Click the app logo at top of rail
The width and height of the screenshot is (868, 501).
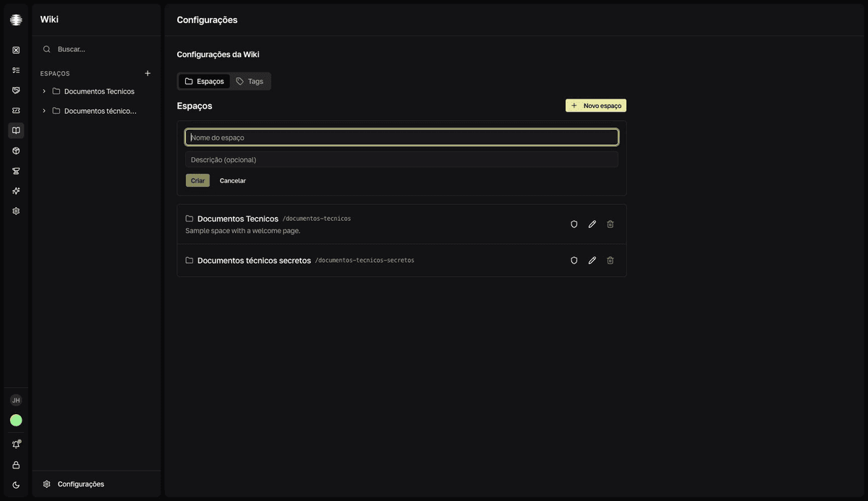16,20
